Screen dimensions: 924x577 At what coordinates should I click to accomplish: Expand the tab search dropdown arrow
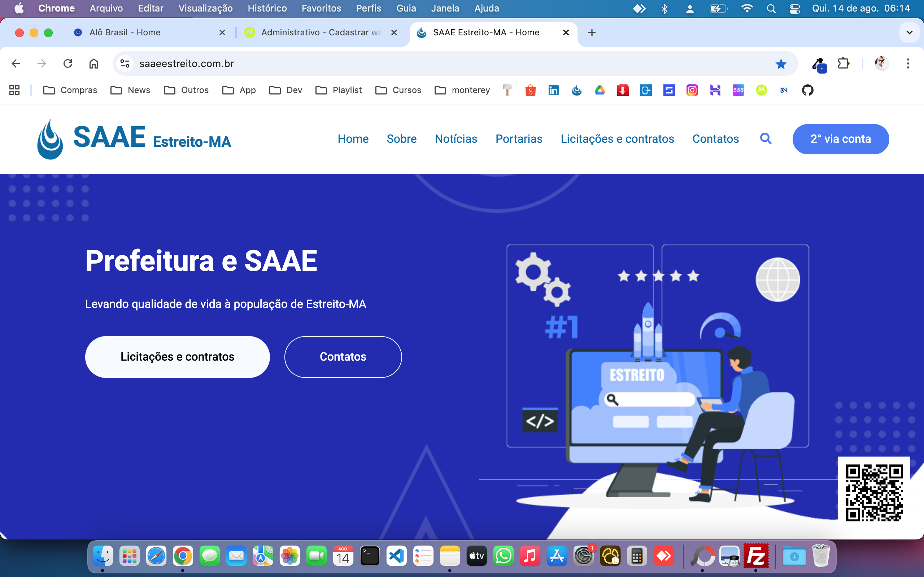click(x=910, y=32)
